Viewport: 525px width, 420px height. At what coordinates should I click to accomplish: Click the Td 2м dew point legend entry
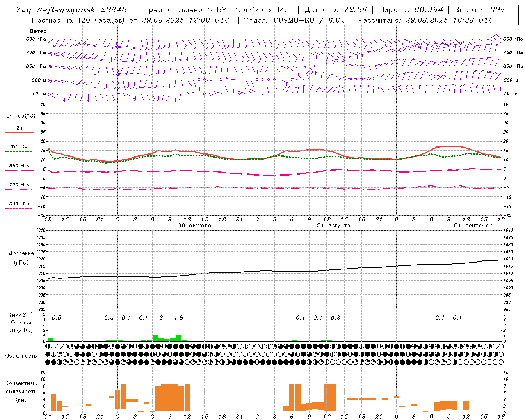19,147
